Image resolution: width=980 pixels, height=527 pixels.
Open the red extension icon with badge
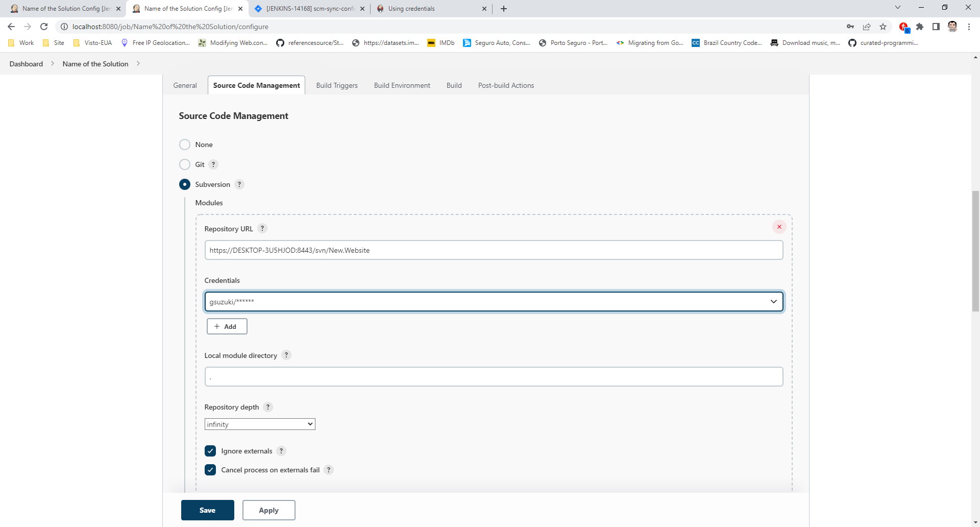click(x=903, y=27)
